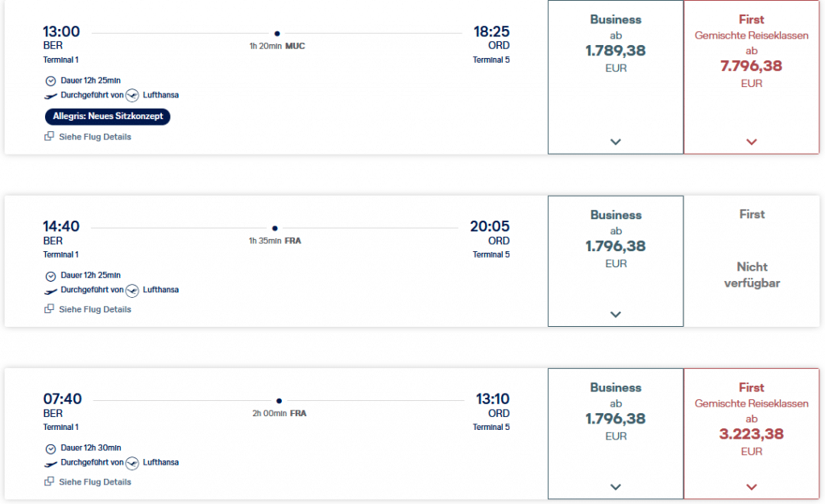Select Business price 1.789,38 EUR
This screenshot has width=825, height=504.
coord(616,51)
